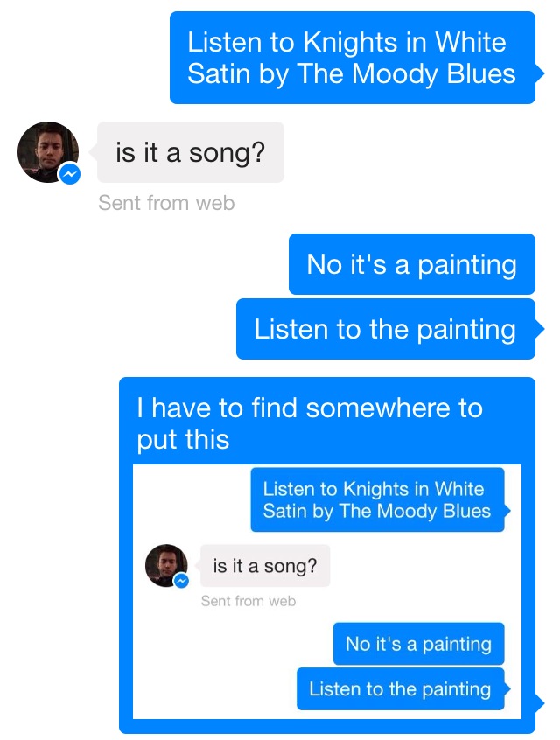Click 'I have to find somewhere to put this' text
This screenshot has width=560, height=740.
(310, 423)
